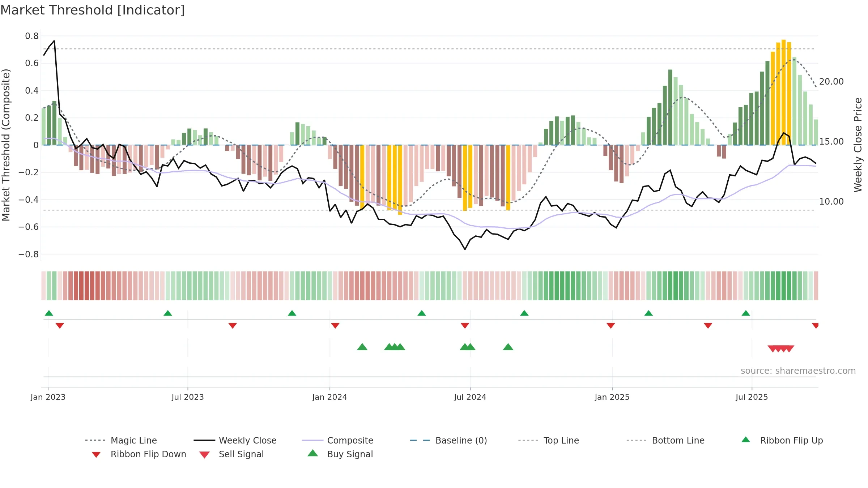The width and height of the screenshot is (868, 488).
Task: Click the Buy Signal marker near Aug 2024
Action: (x=508, y=347)
